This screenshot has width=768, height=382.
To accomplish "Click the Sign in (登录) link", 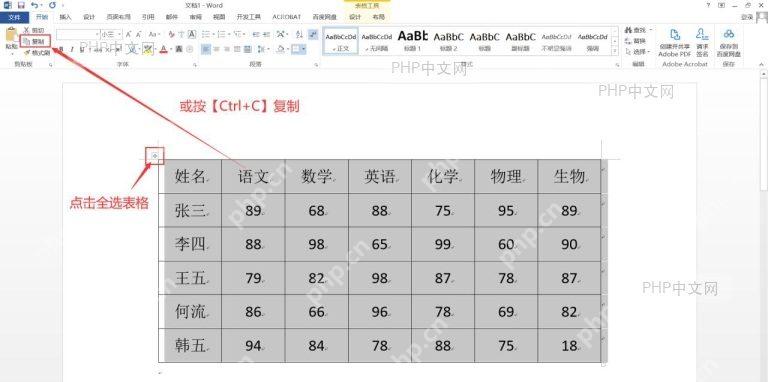I will 747,17.
